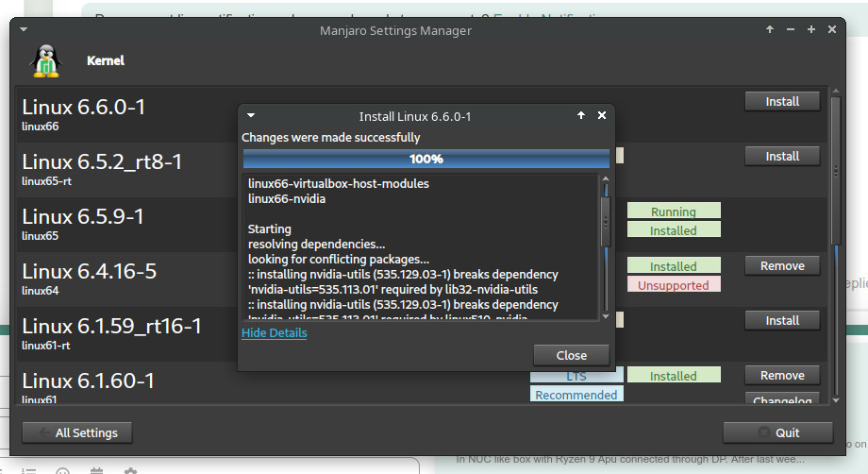This screenshot has height=474, width=868.
Task: Roll up the Install Linux 6.6.0-1 dialog
Action: pos(581,116)
